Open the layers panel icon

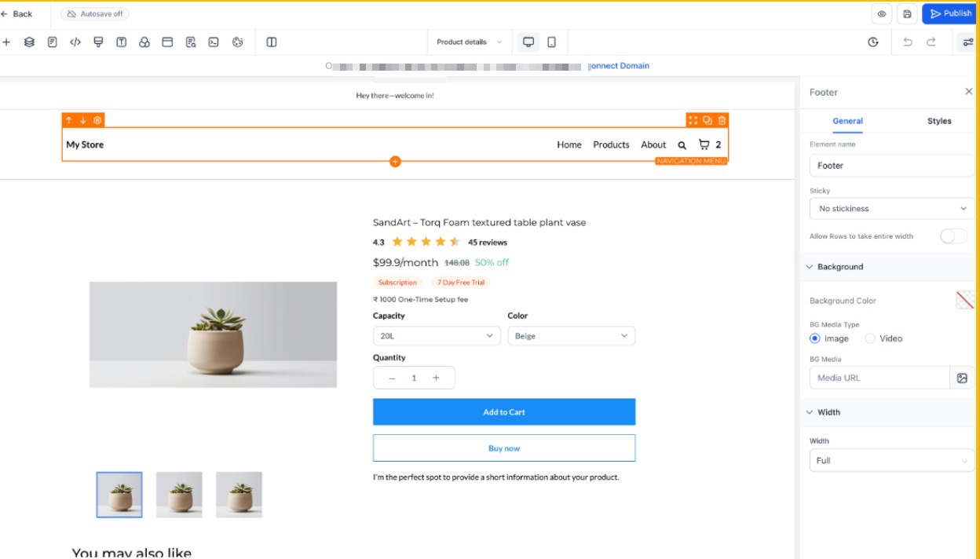[29, 42]
